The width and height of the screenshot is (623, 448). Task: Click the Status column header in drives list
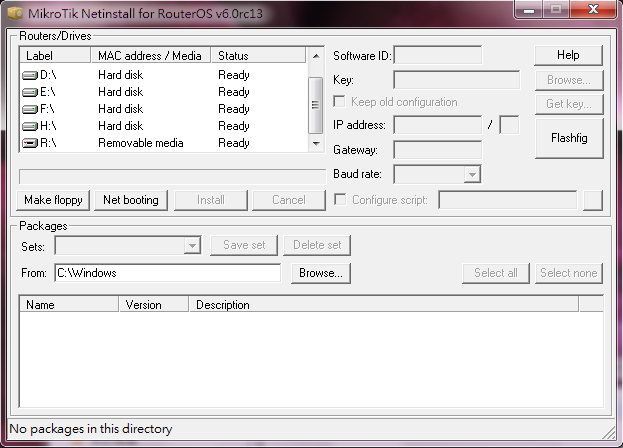258,56
